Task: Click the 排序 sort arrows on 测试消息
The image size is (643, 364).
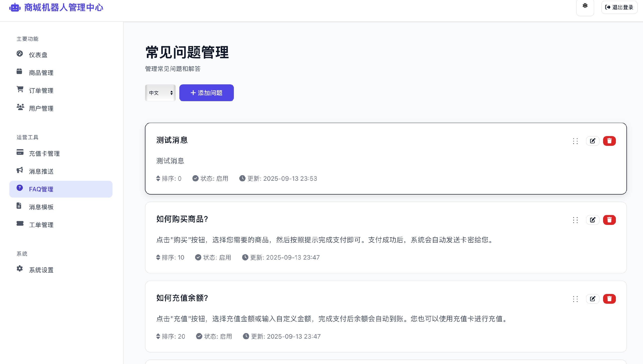Action: (x=158, y=178)
